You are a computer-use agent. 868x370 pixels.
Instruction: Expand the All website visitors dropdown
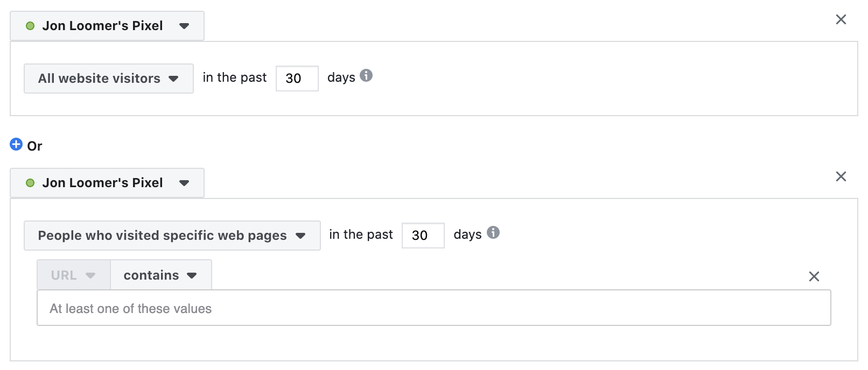point(109,79)
